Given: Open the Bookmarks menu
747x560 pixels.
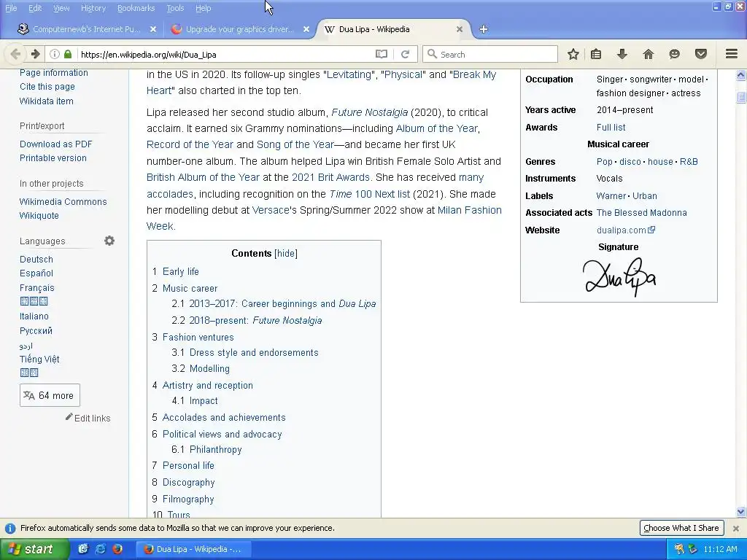Looking at the screenshot, I should pyautogui.click(x=136, y=8).
